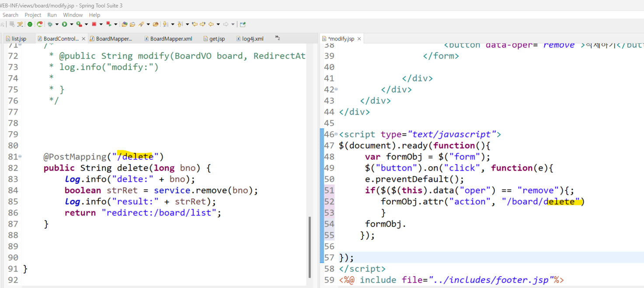Click the Next Annotation down-arrow icon
This screenshot has width=644, height=288.
165,24
